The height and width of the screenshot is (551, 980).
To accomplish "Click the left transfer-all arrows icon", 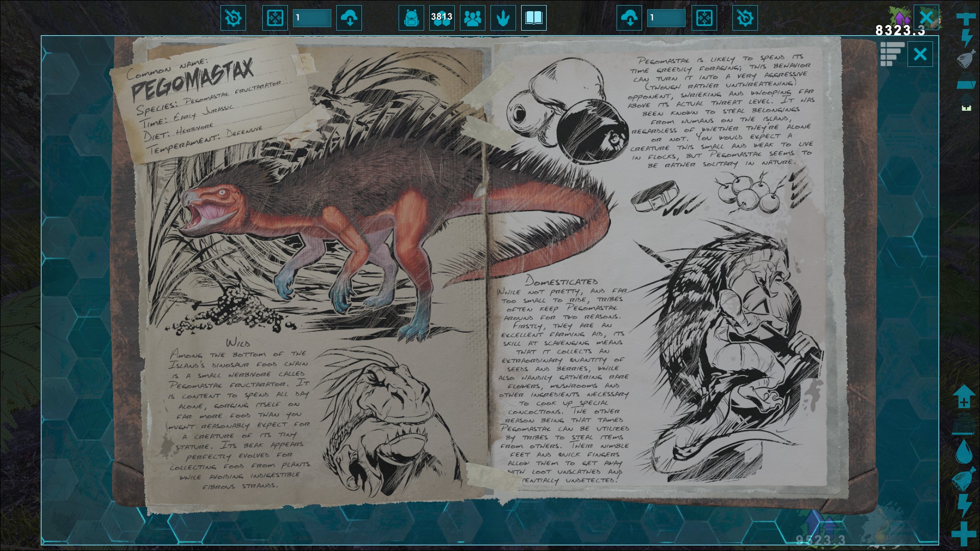I will point(275,18).
